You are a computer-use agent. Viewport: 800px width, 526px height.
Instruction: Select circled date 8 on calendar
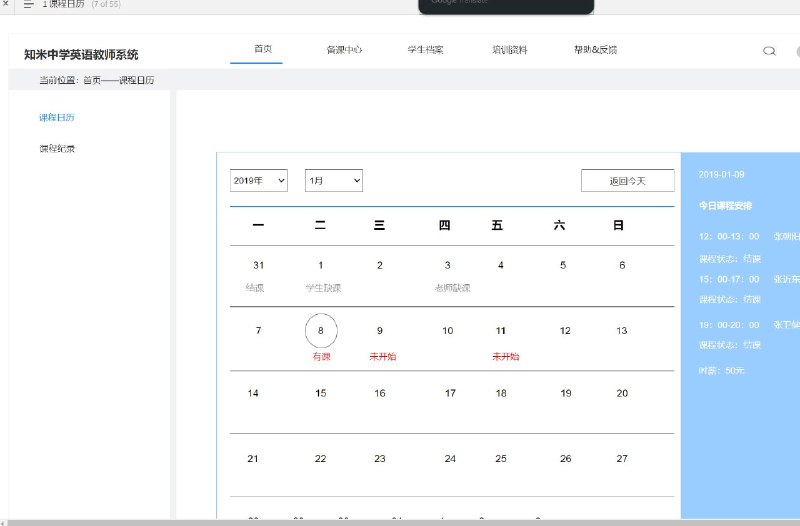coord(321,331)
